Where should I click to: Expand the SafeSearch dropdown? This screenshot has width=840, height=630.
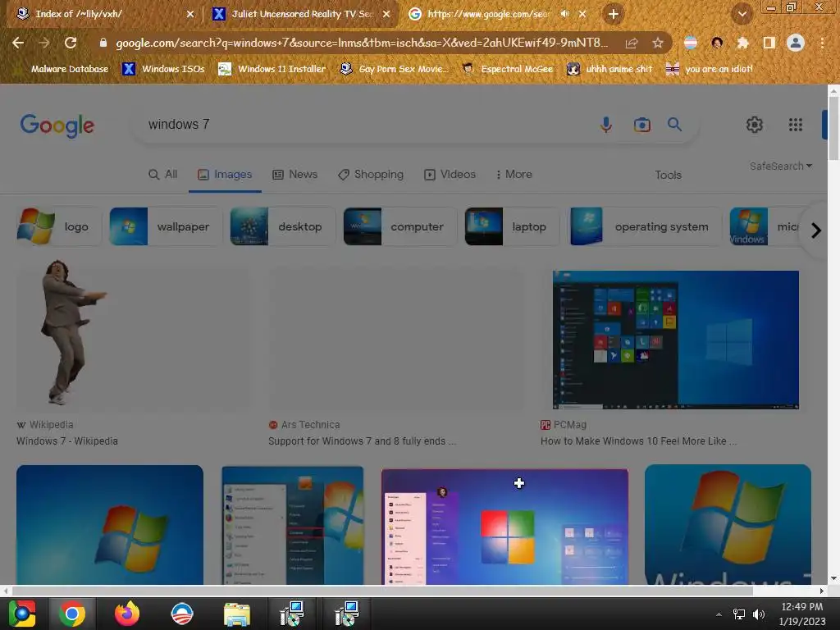point(781,166)
